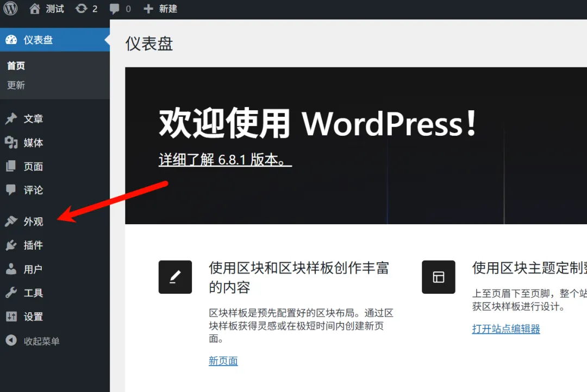Click the media icon beside 媒体
Image resolution: width=587 pixels, height=392 pixels.
click(x=11, y=142)
